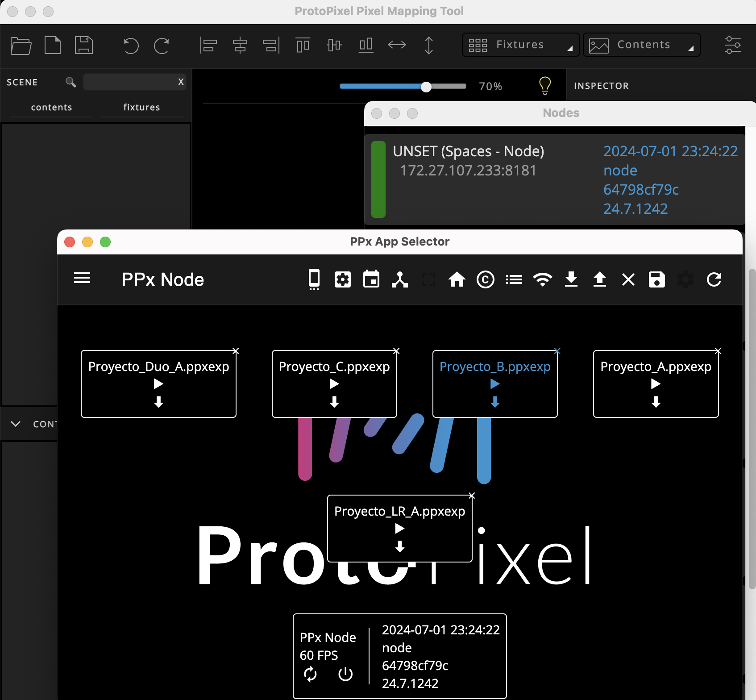Image resolution: width=756 pixels, height=700 pixels.
Task: Click the save icon in PPx Node toolbar
Action: point(656,279)
